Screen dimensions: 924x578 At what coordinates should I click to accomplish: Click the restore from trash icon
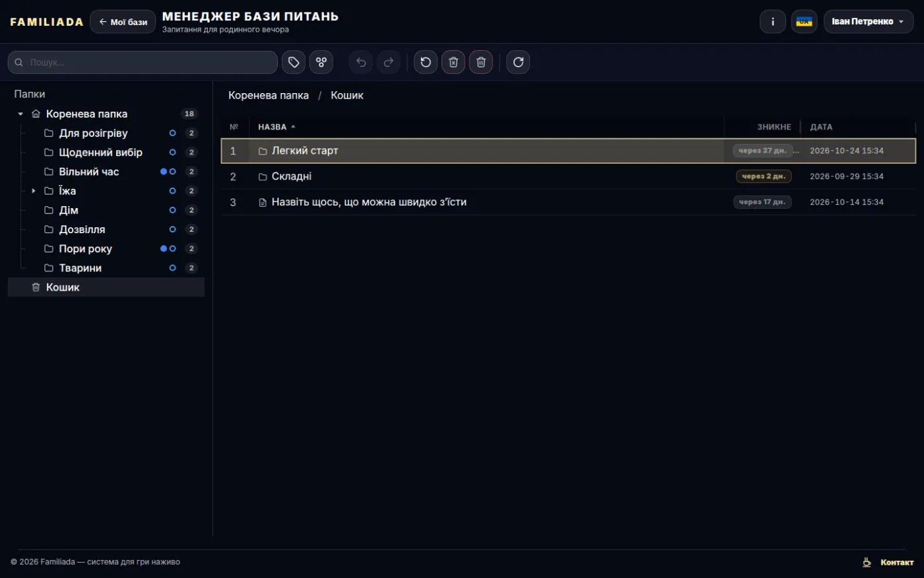pyautogui.click(x=426, y=62)
